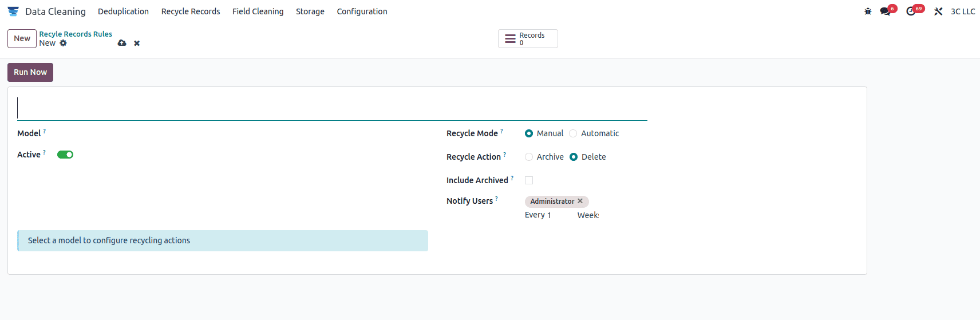Click Recycle Action help question mark

click(505, 155)
